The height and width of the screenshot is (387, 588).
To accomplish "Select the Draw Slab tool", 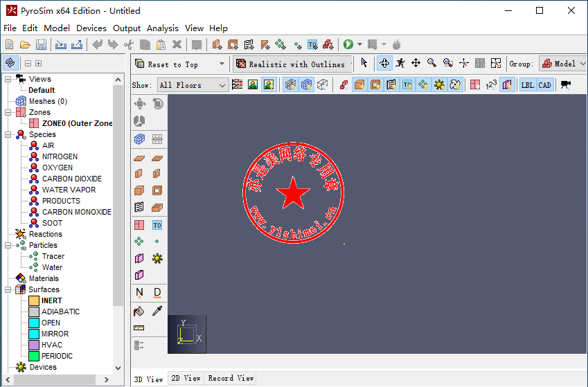I will tap(139, 159).
